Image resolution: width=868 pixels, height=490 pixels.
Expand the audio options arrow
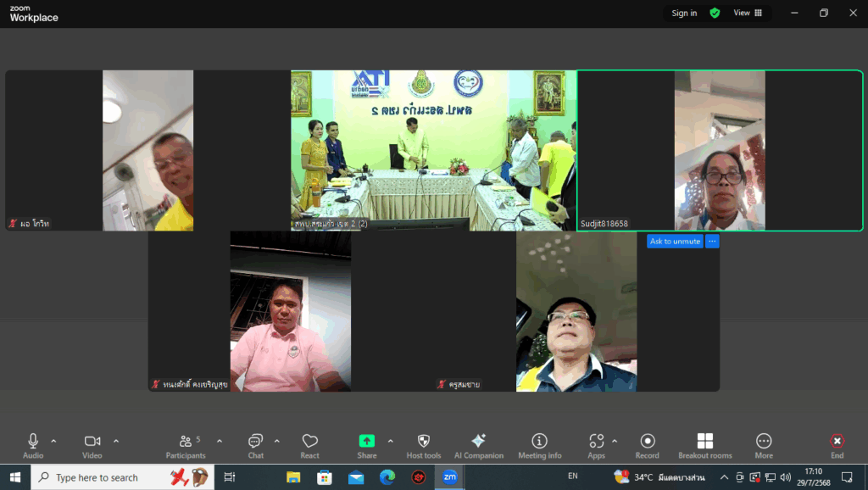click(x=53, y=441)
